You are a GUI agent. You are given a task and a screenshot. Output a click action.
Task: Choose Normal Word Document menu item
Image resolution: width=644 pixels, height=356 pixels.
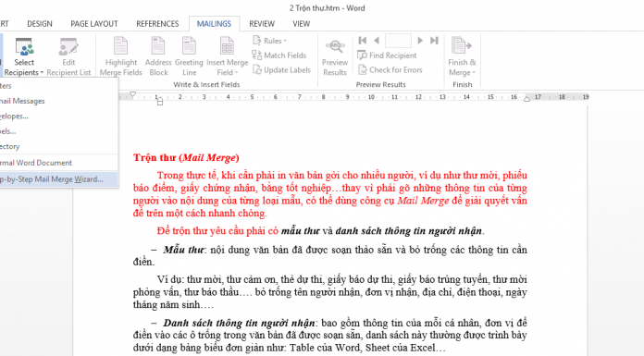pyautogui.click(x=58, y=163)
